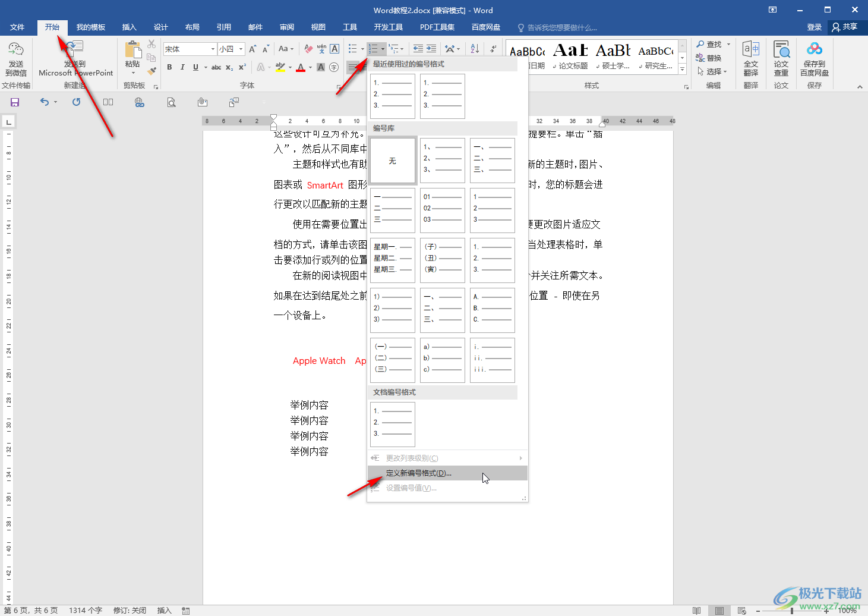Switch to the 开发工具 ribbon tab
Screen dimensions: 868x616
[389, 27]
